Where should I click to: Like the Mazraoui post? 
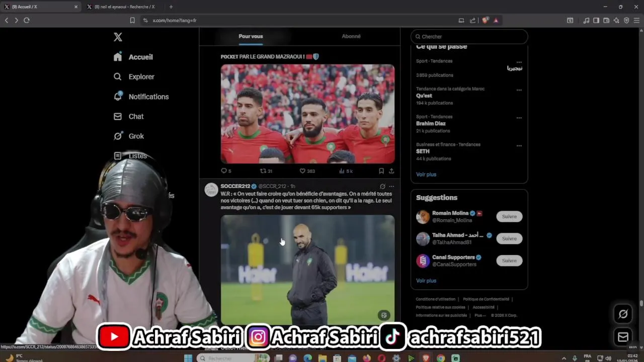pyautogui.click(x=307, y=171)
